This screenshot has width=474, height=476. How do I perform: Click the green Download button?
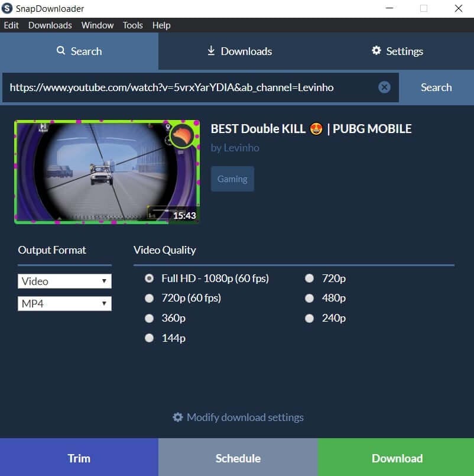coord(396,458)
